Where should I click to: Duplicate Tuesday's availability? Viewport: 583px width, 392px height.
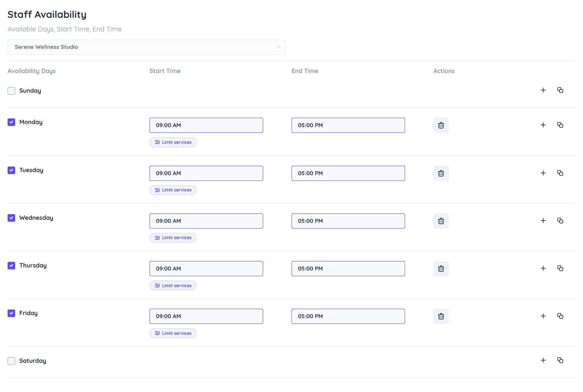[x=560, y=173]
